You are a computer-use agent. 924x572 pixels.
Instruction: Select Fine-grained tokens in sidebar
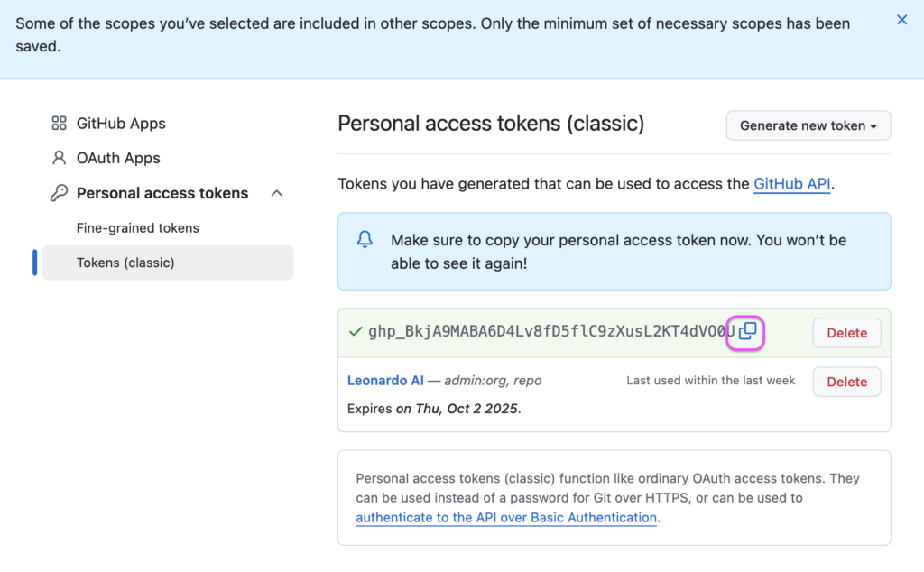pos(138,228)
